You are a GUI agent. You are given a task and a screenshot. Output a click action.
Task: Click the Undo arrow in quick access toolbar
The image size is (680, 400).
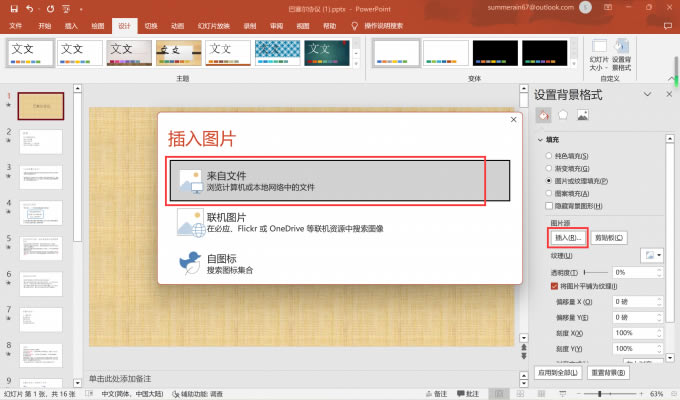click(29, 8)
